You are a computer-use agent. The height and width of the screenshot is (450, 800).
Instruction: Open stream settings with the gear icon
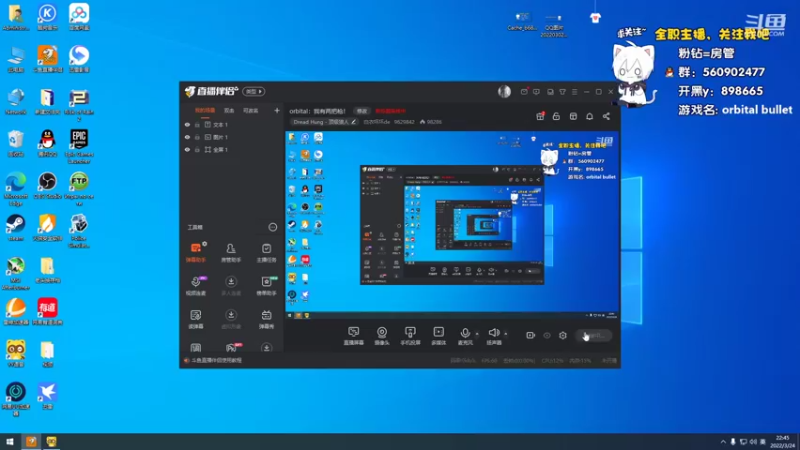click(563, 336)
